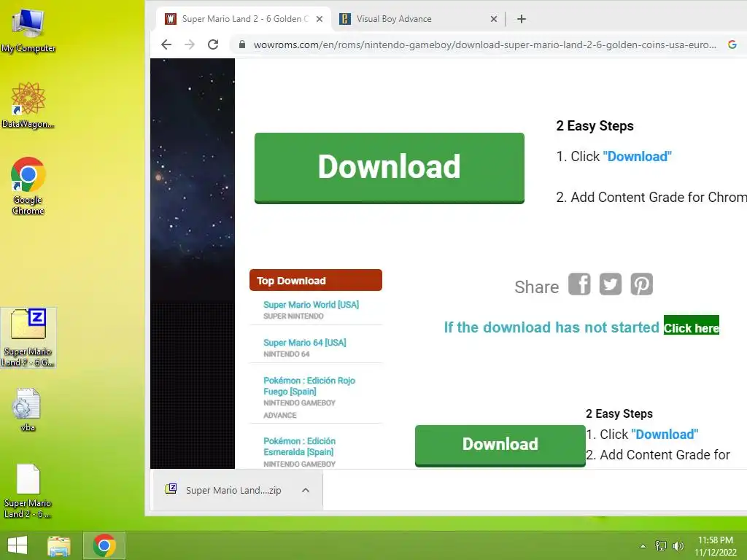Open Super Mario World [USA] link
The height and width of the screenshot is (560, 747).
coord(311,305)
